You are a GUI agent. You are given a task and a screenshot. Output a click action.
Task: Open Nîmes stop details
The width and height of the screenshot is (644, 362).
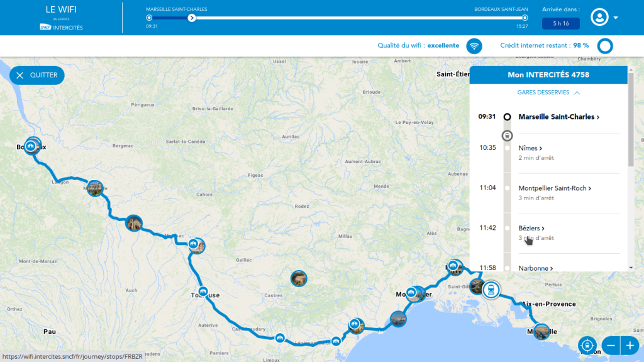click(530, 148)
